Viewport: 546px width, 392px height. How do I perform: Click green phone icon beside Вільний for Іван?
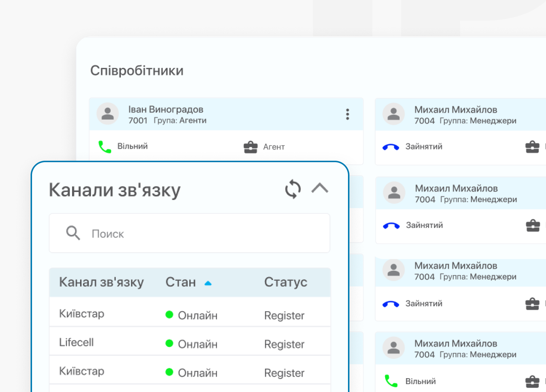[105, 147]
